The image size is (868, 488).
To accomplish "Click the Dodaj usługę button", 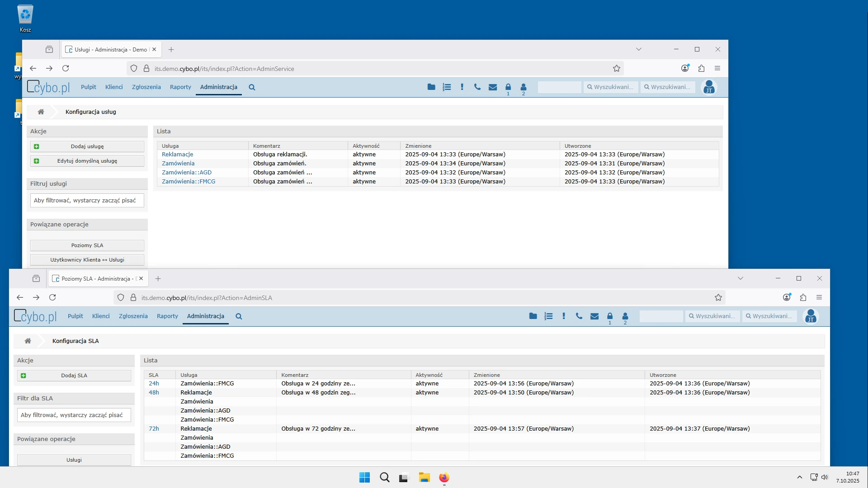I will (87, 146).
